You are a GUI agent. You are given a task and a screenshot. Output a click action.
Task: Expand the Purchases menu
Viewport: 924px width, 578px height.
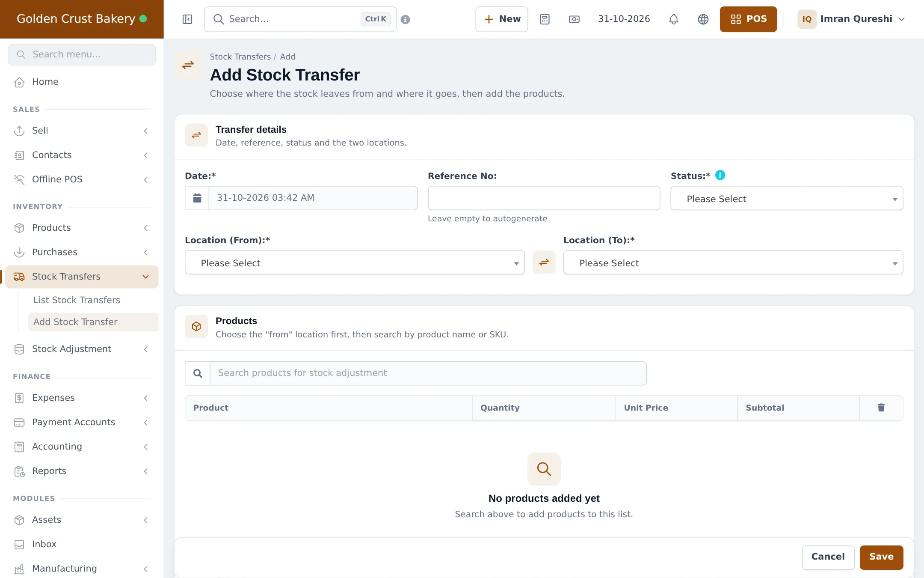82,252
